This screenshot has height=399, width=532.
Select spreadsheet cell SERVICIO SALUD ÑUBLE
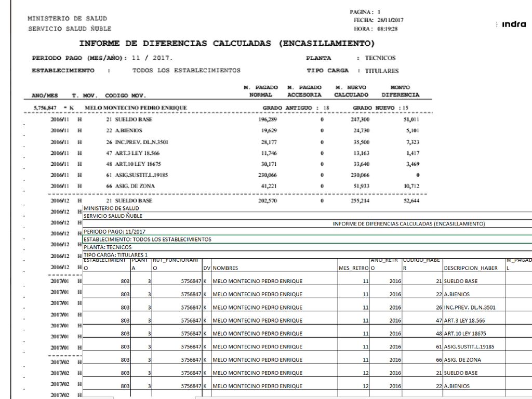tap(308, 216)
